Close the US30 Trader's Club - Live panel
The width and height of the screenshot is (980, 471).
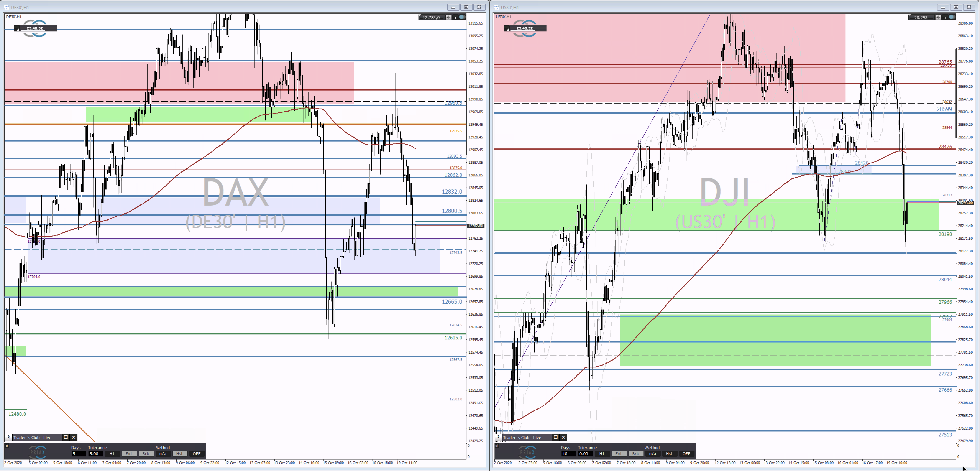[563, 437]
